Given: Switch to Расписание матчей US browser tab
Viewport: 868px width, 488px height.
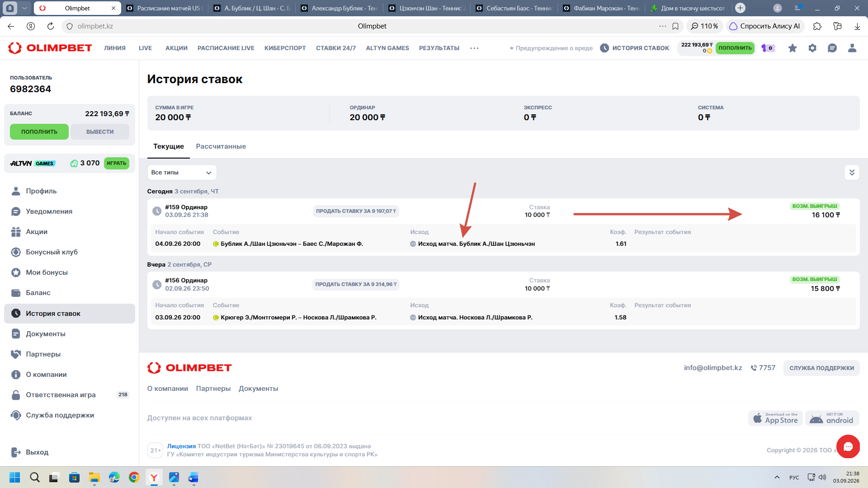Looking at the screenshot, I should [x=165, y=8].
